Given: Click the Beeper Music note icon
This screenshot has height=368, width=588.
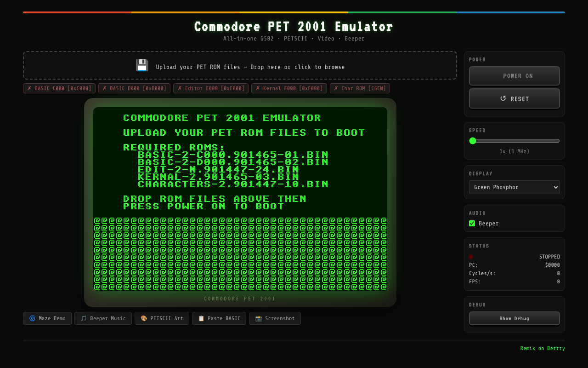Looking at the screenshot, I should point(84,318).
